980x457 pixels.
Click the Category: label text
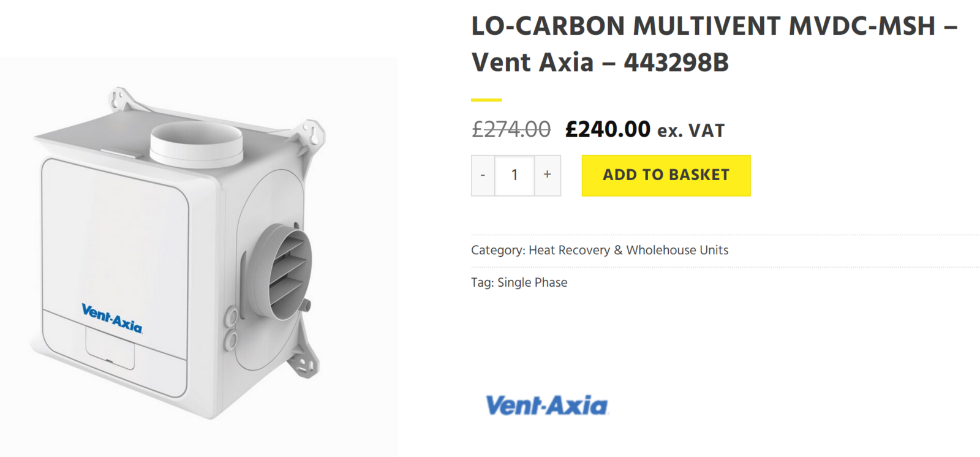click(498, 250)
